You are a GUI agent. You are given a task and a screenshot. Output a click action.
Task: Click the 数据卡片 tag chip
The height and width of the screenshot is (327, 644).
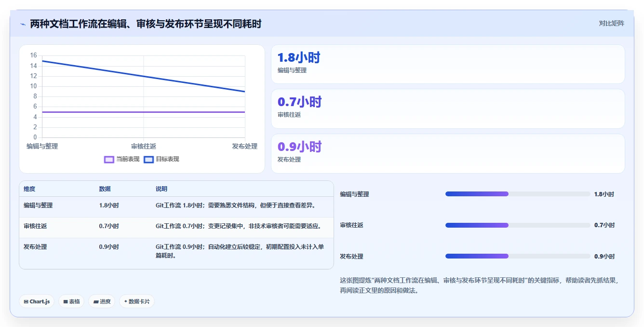click(137, 301)
